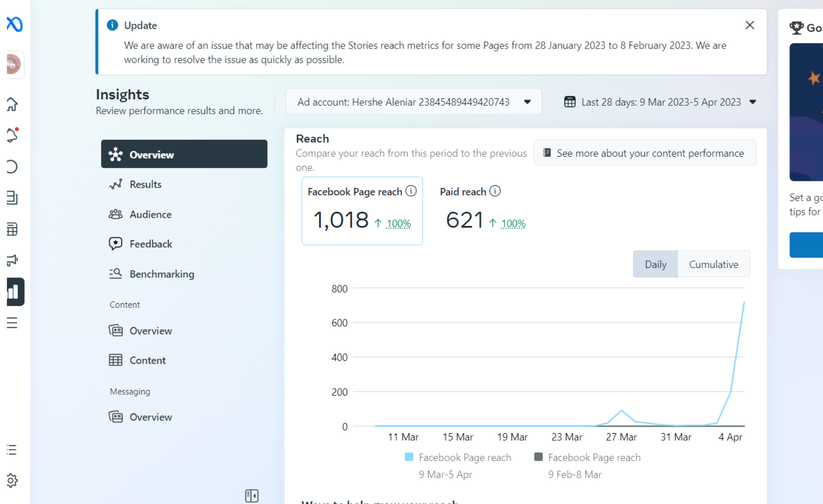Dismiss the Update notification banner

pyautogui.click(x=749, y=25)
